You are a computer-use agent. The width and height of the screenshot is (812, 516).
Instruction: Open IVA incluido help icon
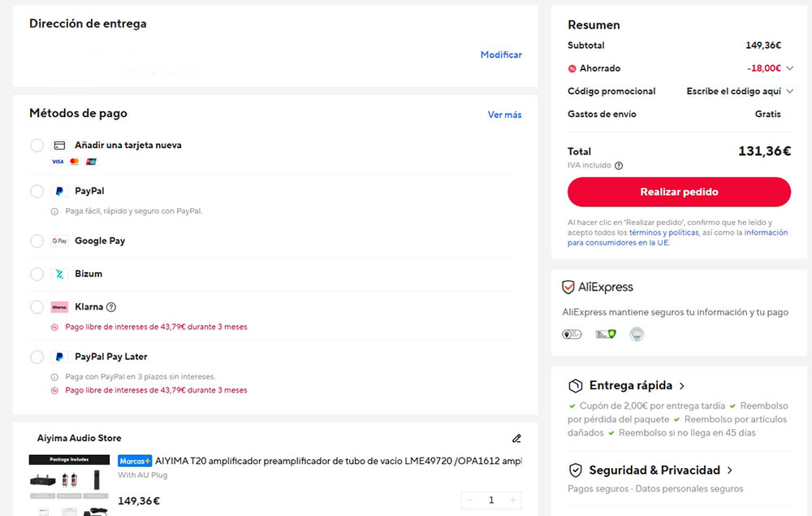tap(619, 166)
